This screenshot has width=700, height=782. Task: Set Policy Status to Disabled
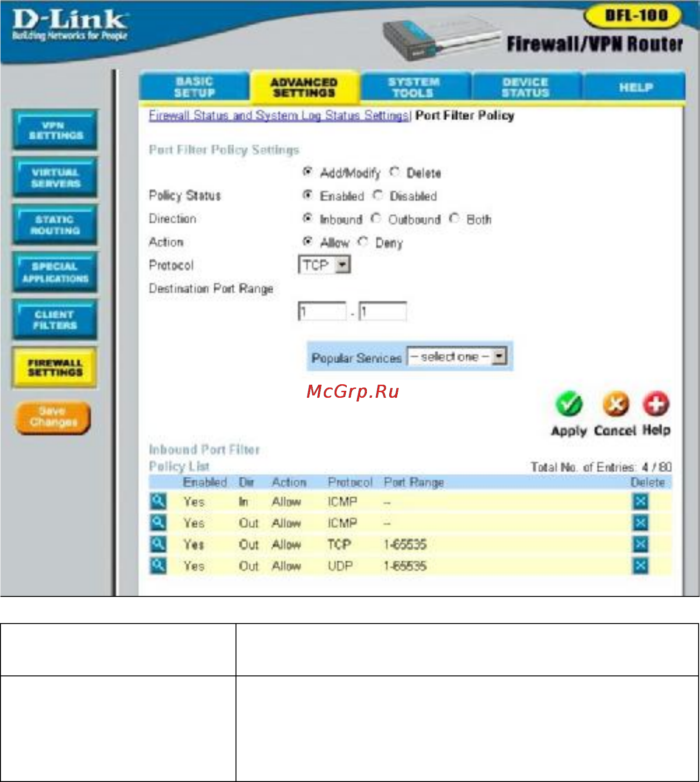click(378, 195)
